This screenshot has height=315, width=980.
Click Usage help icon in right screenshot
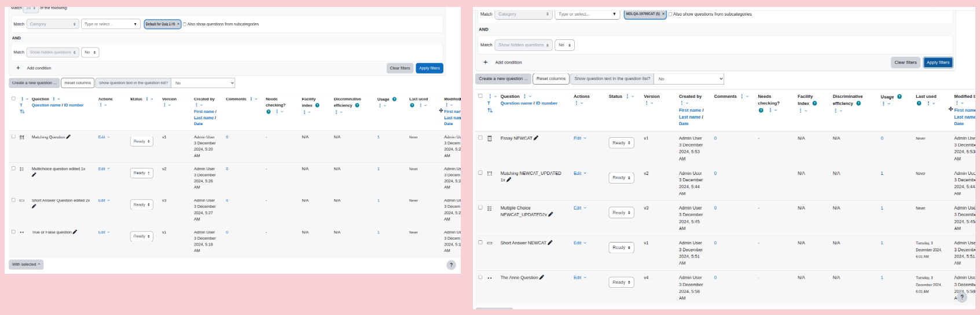(x=900, y=97)
